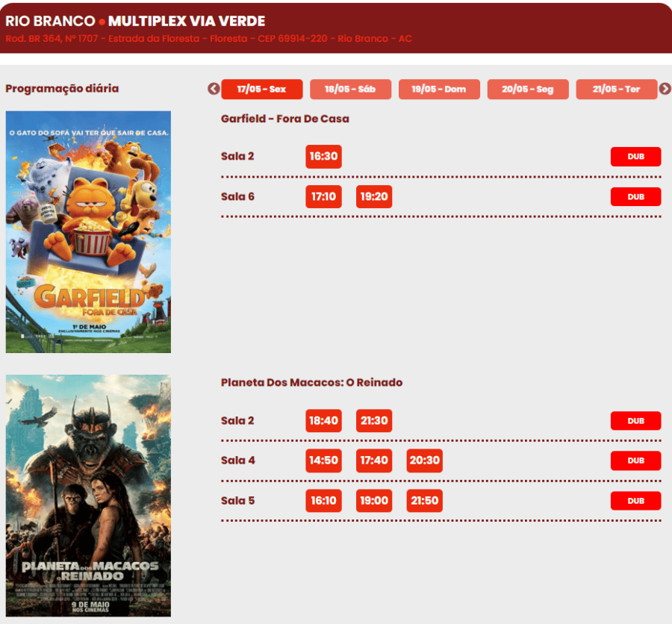Pick the 21:50 showtime in Sala 5

(x=424, y=501)
